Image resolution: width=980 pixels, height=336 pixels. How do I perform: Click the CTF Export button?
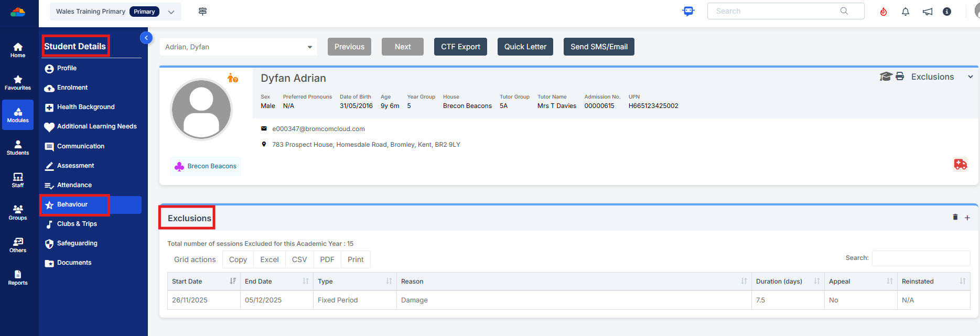click(x=460, y=47)
